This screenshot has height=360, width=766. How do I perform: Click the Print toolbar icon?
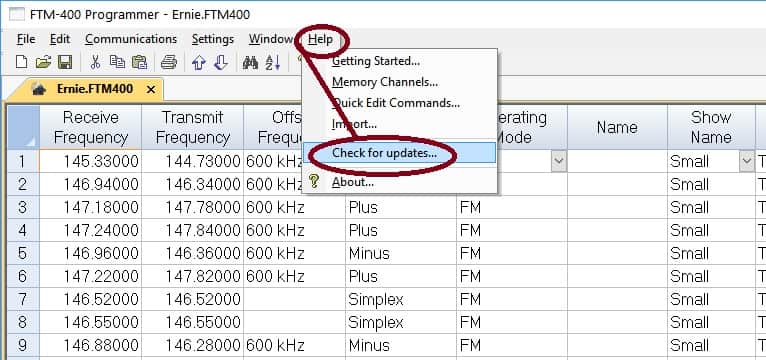[x=169, y=63]
